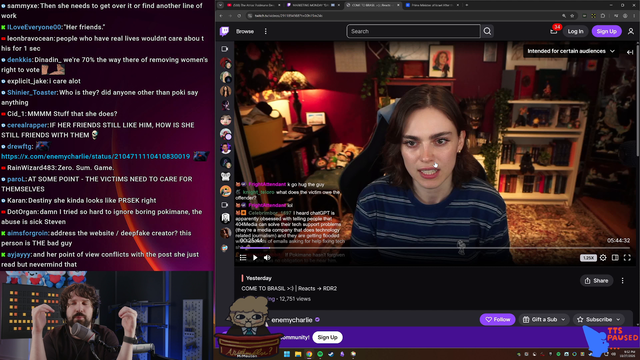This screenshot has height=360, width=640.
Task: Go to the Twitch home logo
Action: pos(224,31)
